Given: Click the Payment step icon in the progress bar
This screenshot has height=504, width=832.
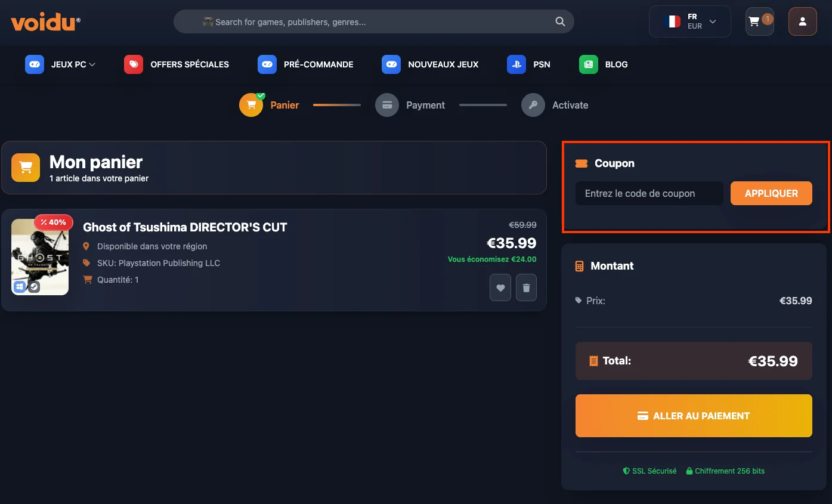Looking at the screenshot, I should 387,104.
